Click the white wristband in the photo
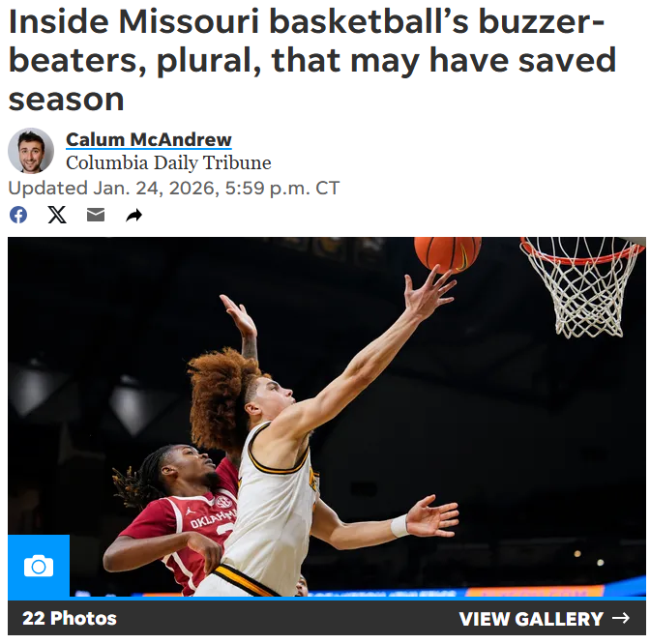 [x=399, y=526]
